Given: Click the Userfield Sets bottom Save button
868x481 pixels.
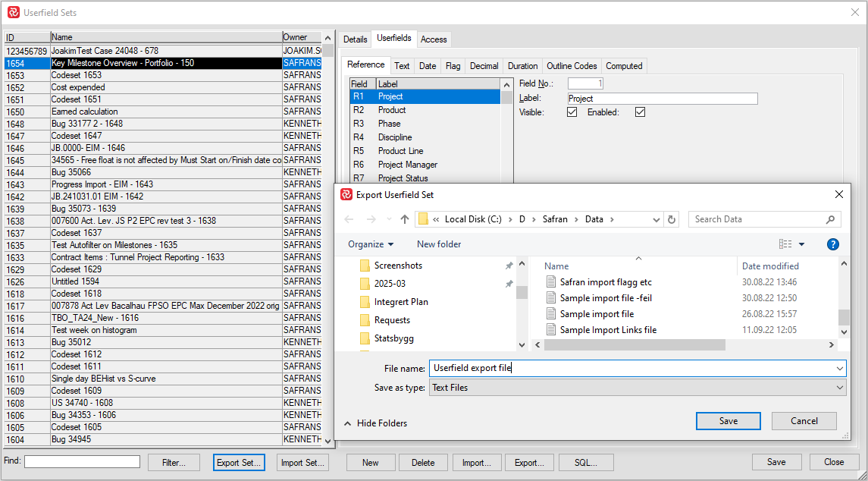Looking at the screenshot, I should [x=777, y=462].
